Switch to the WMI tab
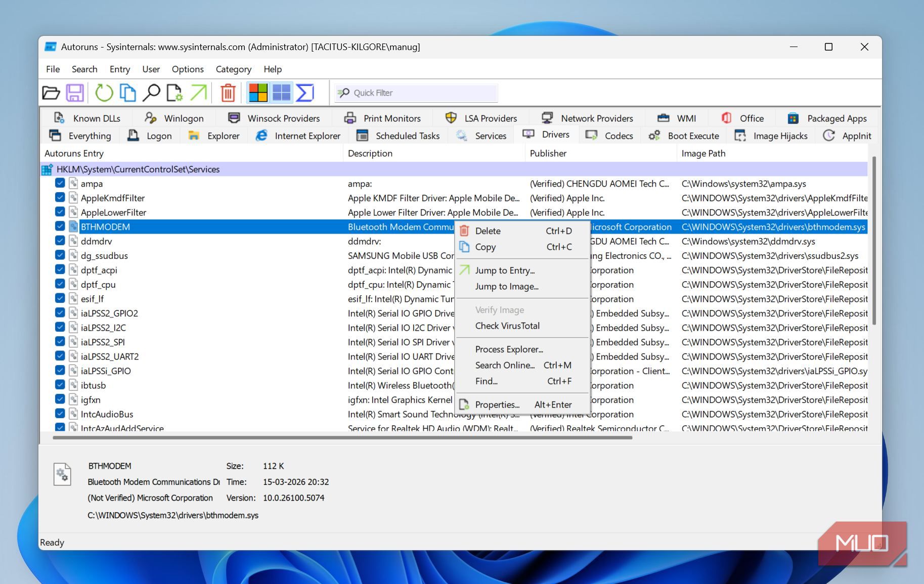The width and height of the screenshot is (924, 584). pos(677,118)
